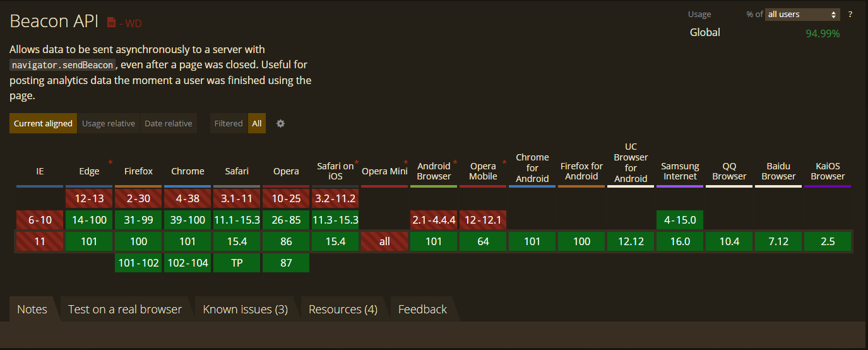Select QQ Browser 10.4 cell
The image size is (868, 350).
(729, 241)
